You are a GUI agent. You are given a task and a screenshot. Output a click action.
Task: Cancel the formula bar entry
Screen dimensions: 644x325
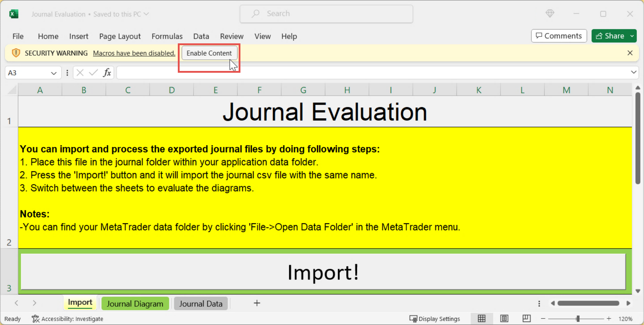tap(80, 73)
